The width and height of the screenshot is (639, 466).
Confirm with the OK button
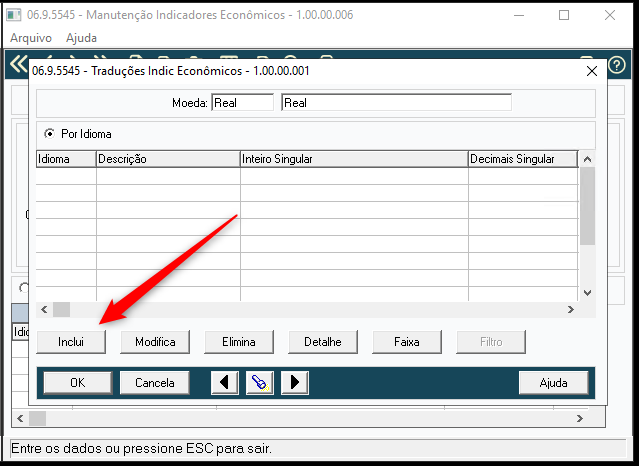77,382
